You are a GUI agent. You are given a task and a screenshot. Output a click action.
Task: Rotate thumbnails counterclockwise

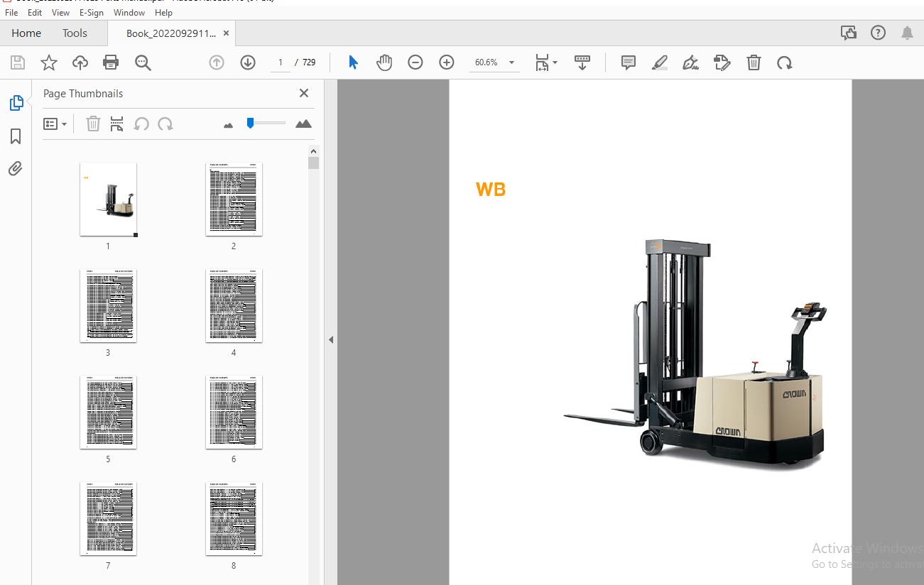(x=141, y=124)
